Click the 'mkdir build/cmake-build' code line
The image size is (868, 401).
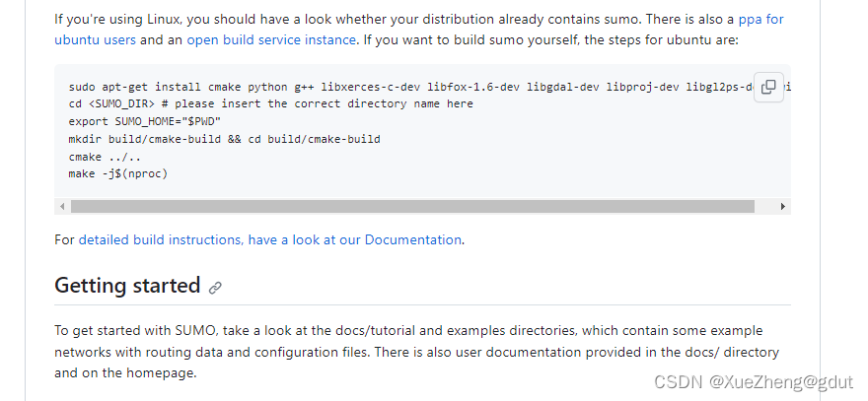click(x=224, y=139)
